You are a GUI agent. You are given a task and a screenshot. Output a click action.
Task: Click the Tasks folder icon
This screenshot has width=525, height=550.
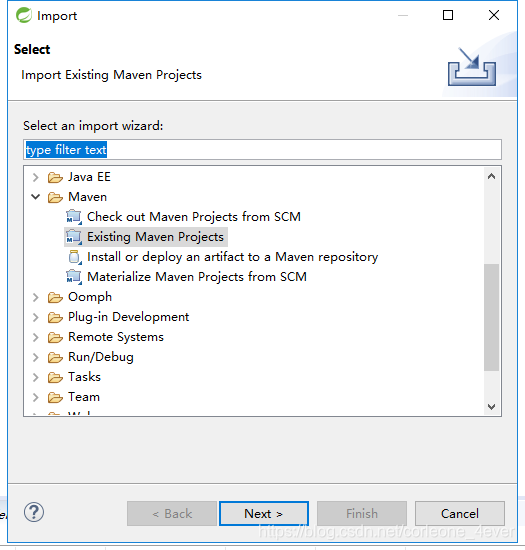click(55, 377)
